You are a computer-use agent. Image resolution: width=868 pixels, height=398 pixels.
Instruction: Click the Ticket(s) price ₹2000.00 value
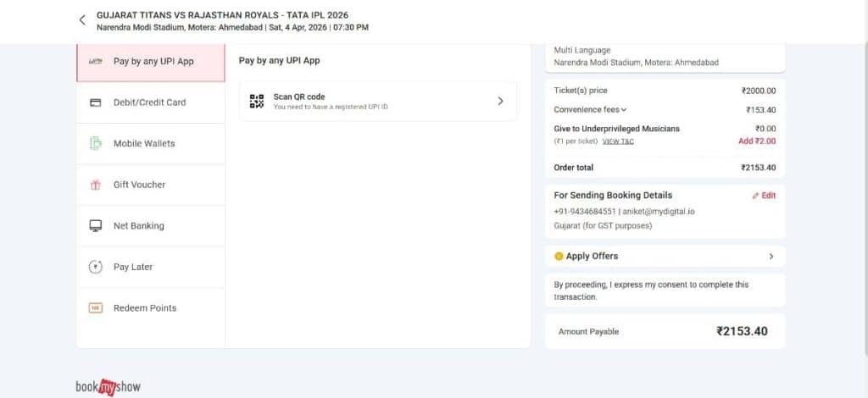759,91
